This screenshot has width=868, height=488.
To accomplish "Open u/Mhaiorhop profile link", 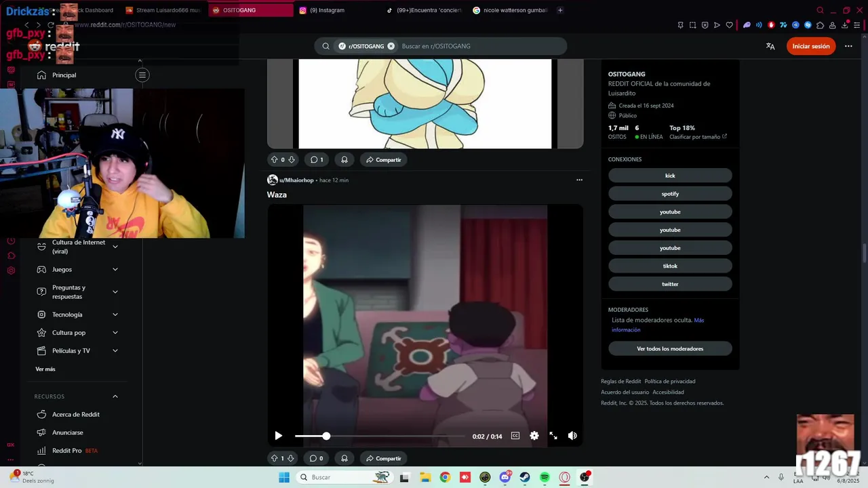I will coord(296,180).
